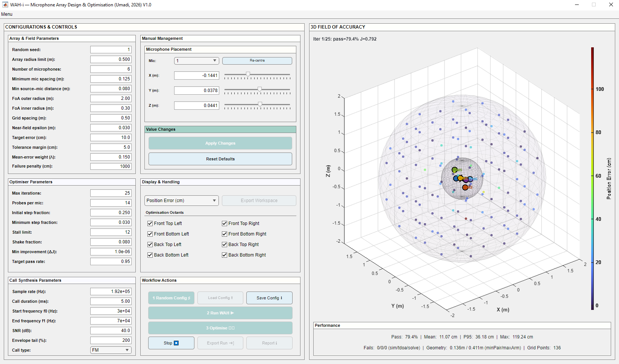619x364 pixels.
Task: Disable the Front Bottom Right octant
Action: pyautogui.click(x=225, y=234)
